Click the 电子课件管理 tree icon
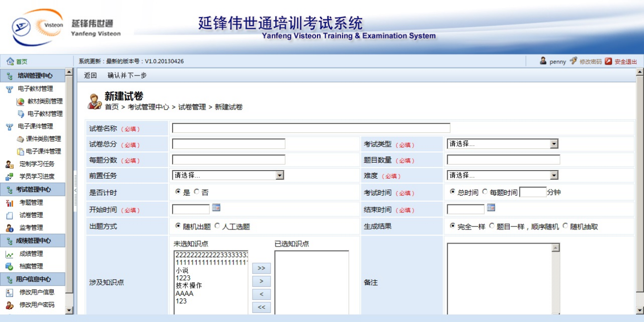This screenshot has height=322, width=644. tap(10, 126)
